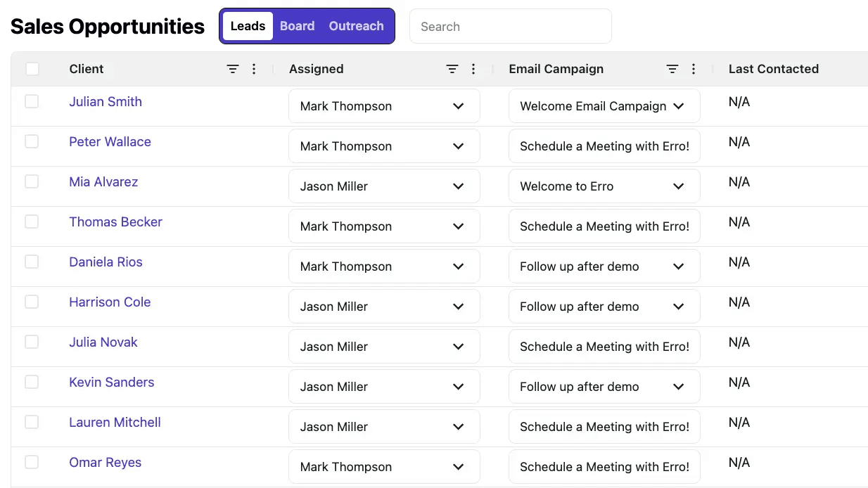Viewport: 868px width, 488px height.
Task: Switch to the Leads tab
Action: 248,26
